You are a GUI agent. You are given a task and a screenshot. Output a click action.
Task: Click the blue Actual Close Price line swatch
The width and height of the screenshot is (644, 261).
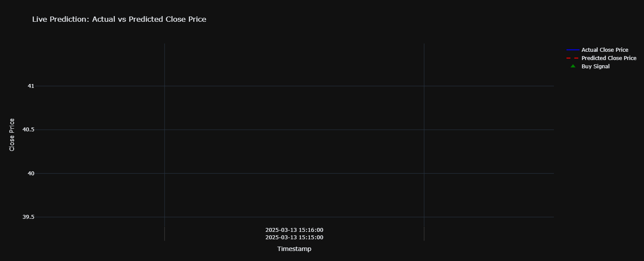[x=573, y=50]
